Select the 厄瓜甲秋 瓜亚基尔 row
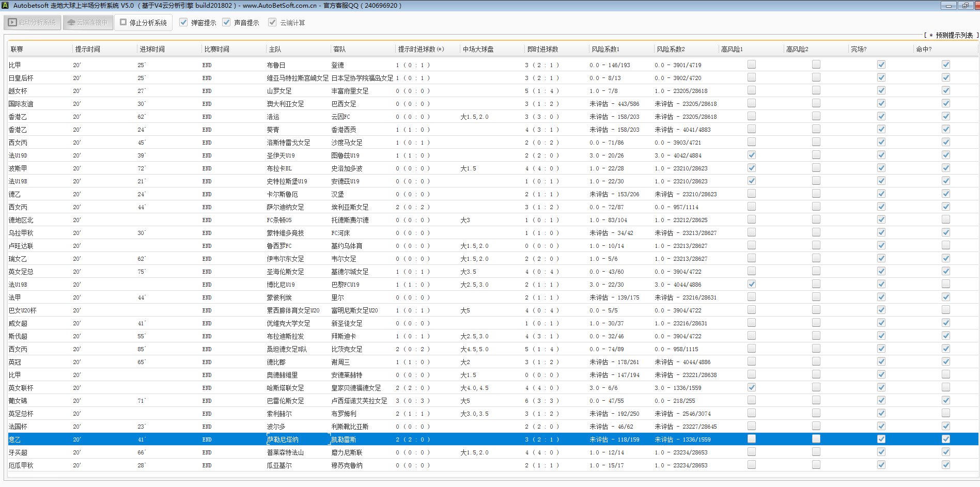Image resolution: width=980 pixels, height=487 pixels. click(x=279, y=465)
